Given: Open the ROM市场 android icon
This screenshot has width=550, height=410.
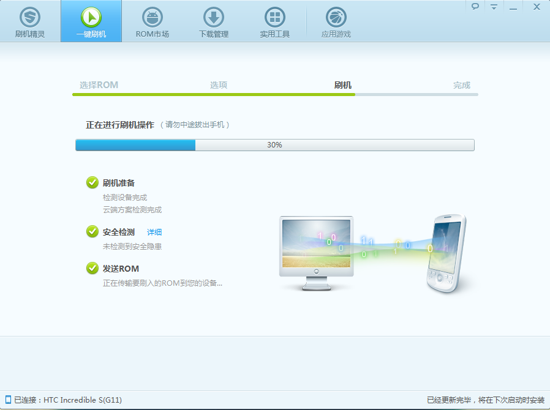Looking at the screenshot, I should pos(152,17).
